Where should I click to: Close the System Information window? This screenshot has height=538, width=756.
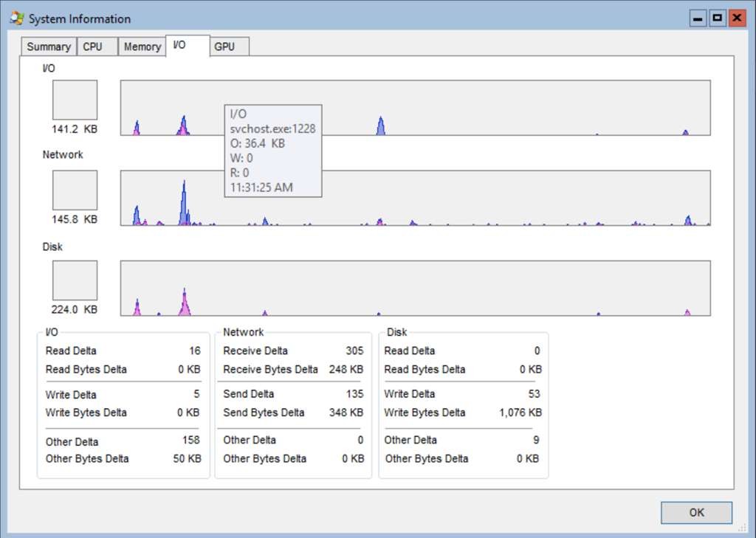(736, 18)
